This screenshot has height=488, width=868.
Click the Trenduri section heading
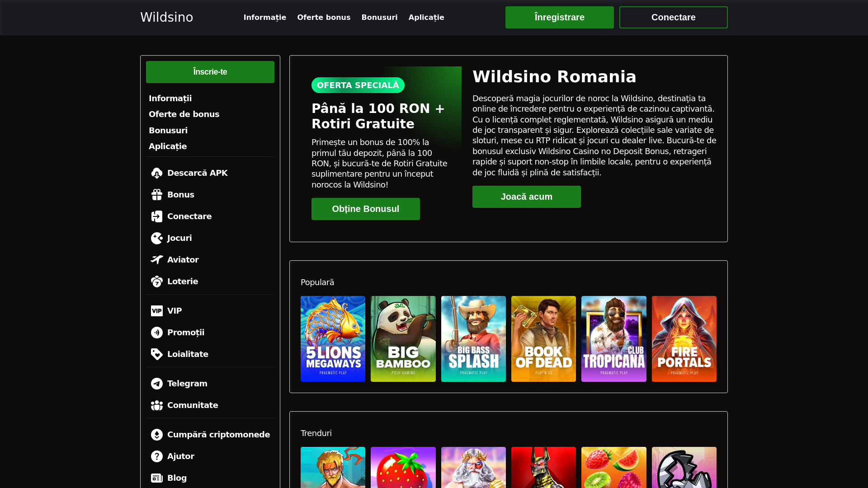(x=316, y=433)
